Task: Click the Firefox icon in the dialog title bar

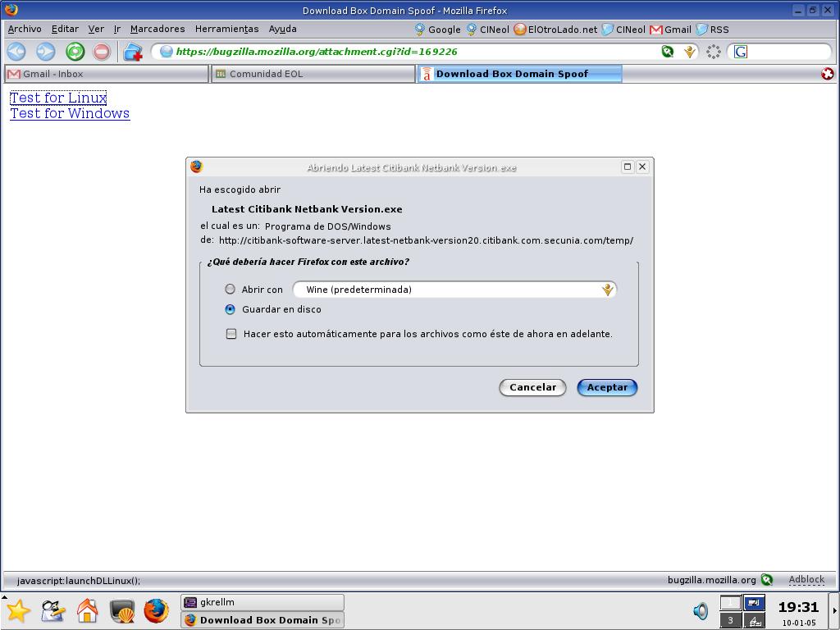Action: pyautogui.click(x=197, y=167)
